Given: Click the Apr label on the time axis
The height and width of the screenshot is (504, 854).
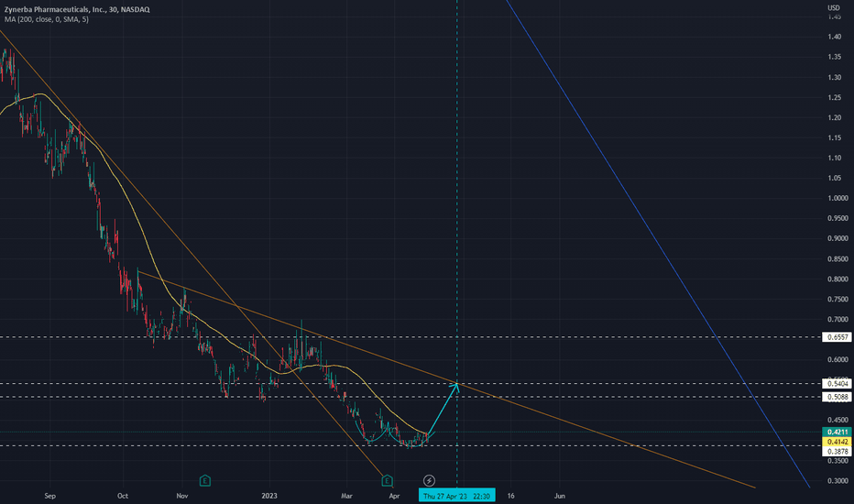Looking at the screenshot, I should pyautogui.click(x=394, y=496).
